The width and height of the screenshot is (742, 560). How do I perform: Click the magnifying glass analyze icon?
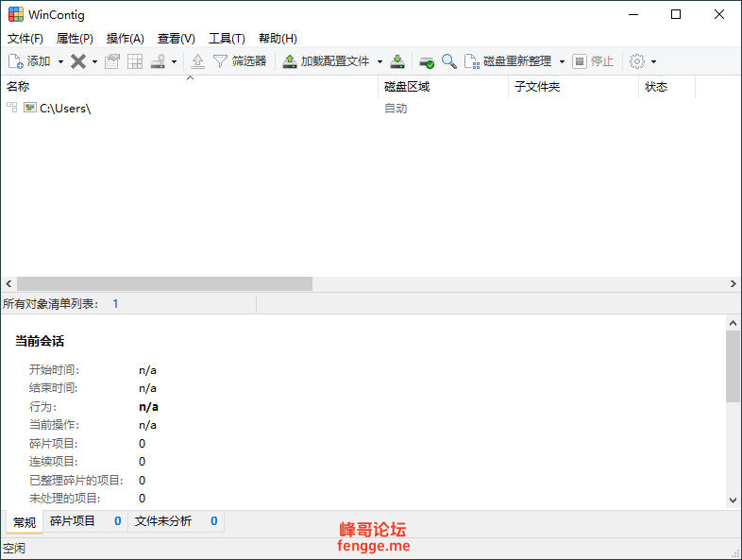click(x=449, y=61)
